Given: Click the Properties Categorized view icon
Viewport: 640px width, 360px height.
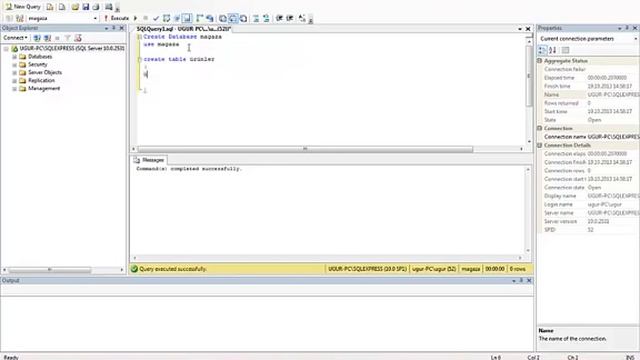Looking at the screenshot, I should coord(542,50).
